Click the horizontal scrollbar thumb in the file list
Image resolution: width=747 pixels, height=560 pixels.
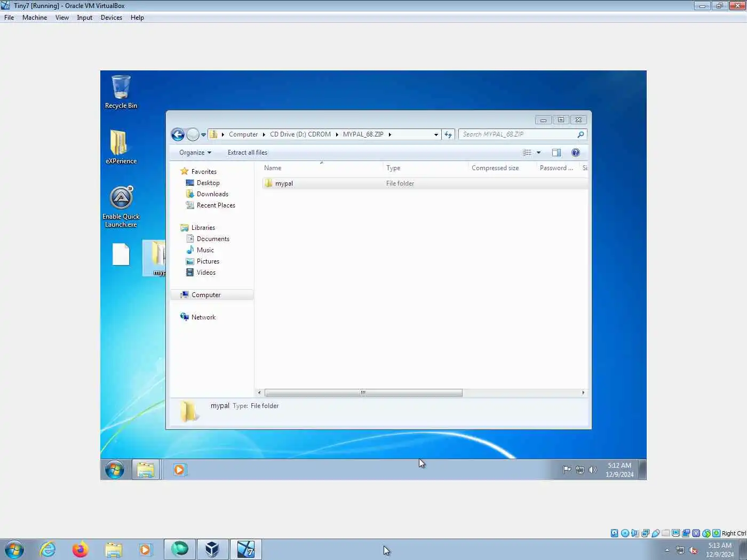coord(363,393)
